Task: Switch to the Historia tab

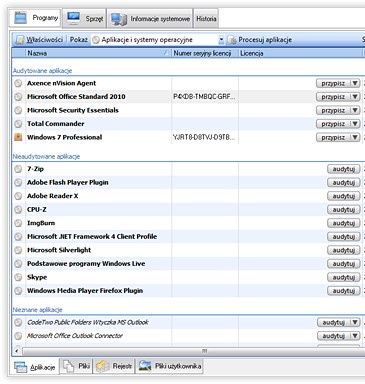Action: (206, 19)
